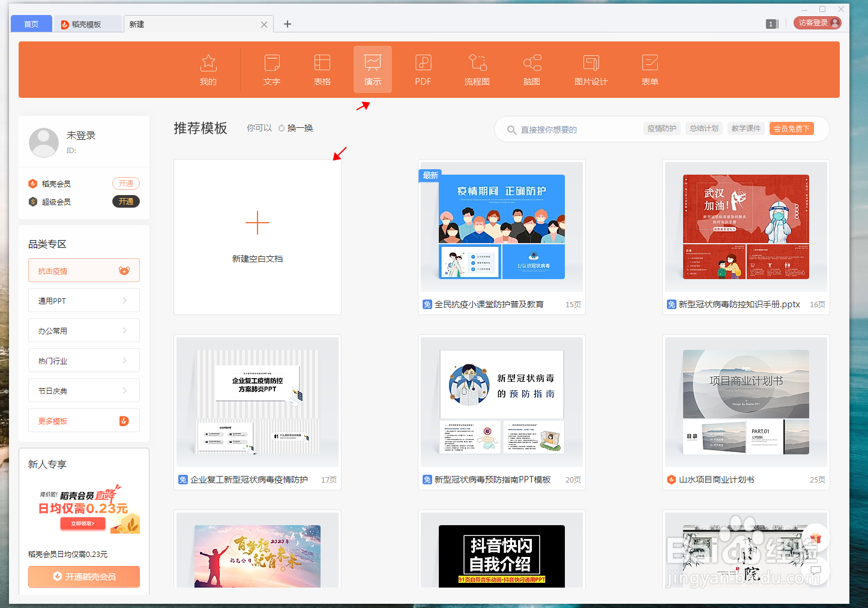Viewport: 868px width, 608px height.
Task: Click 新建空白文档 to create blank document
Action: [x=257, y=236]
